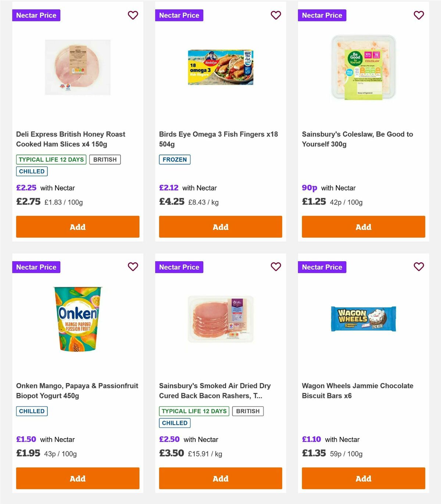The height and width of the screenshot is (504, 441).
Task: Add the Onken Mango yogurt to basket
Action: 78,478
